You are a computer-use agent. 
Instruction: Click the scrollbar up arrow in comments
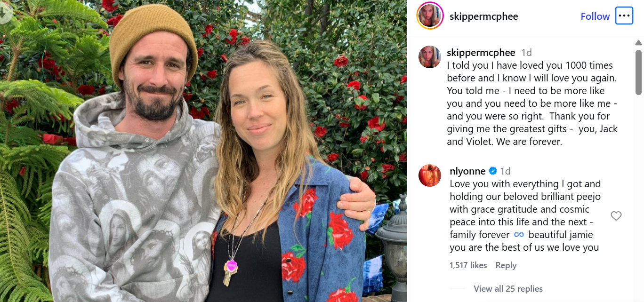639,43
